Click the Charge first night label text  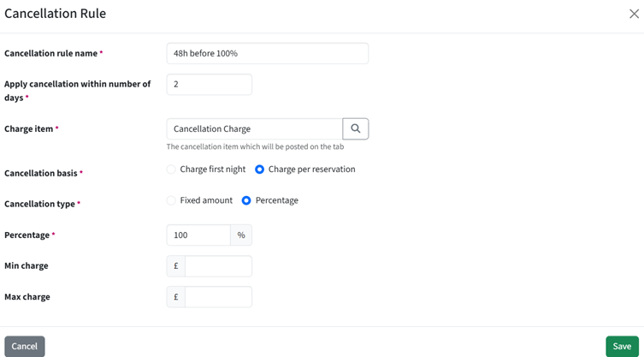[x=213, y=170]
